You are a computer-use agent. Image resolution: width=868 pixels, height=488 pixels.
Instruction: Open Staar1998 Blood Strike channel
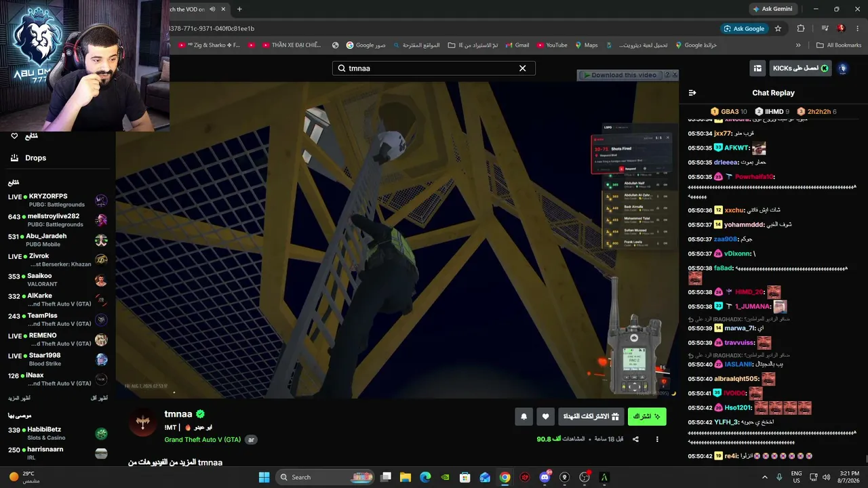coord(58,359)
